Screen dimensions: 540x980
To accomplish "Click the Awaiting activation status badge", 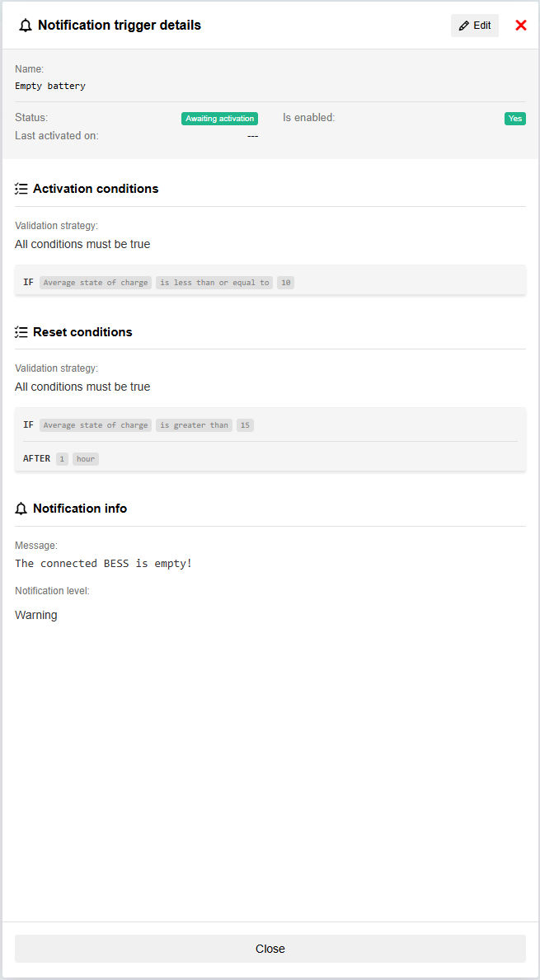I will pos(219,119).
